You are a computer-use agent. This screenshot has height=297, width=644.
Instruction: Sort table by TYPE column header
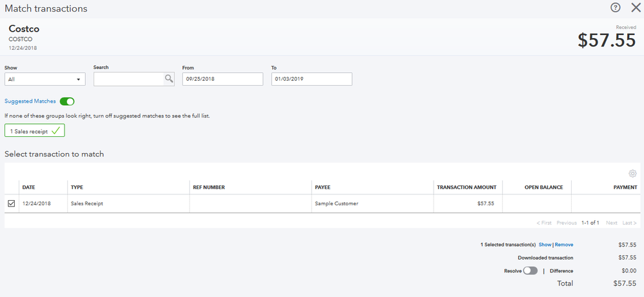coord(77,187)
